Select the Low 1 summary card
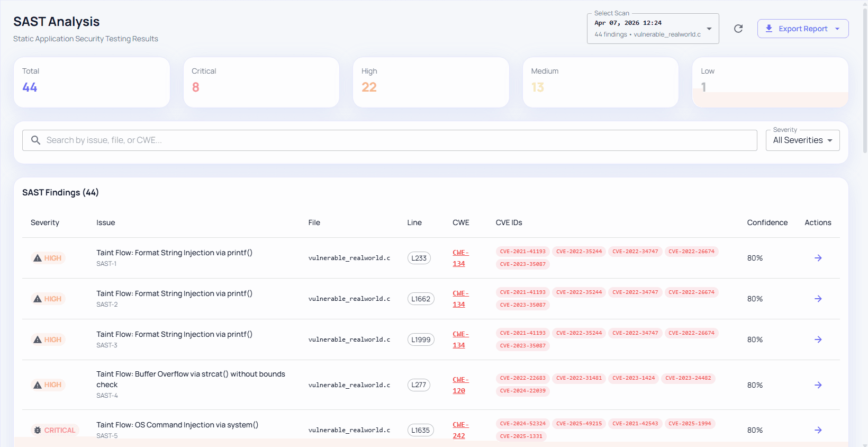868x447 pixels. pyautogui.click(x=770, y=82)
